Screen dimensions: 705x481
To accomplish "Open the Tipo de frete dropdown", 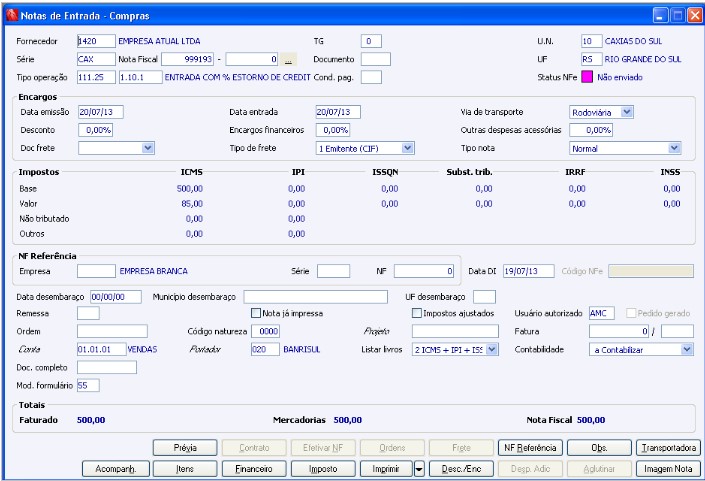I will [407, 148].
